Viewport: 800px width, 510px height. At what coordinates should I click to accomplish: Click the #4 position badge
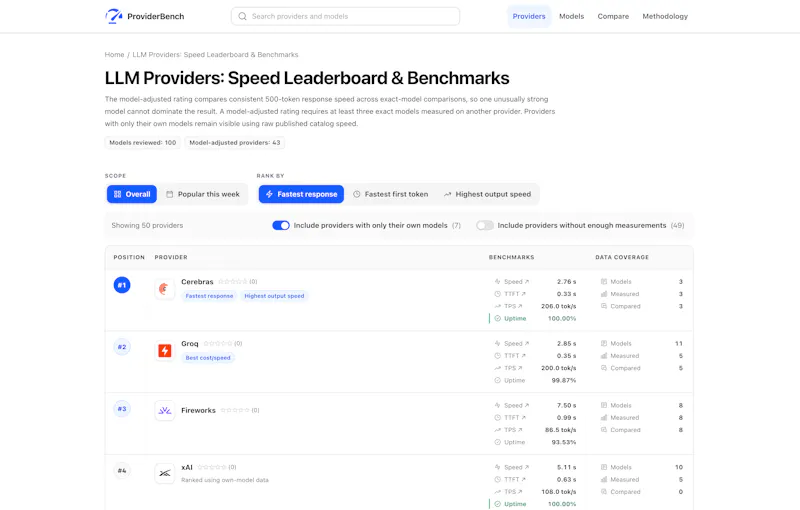point(122,470)
